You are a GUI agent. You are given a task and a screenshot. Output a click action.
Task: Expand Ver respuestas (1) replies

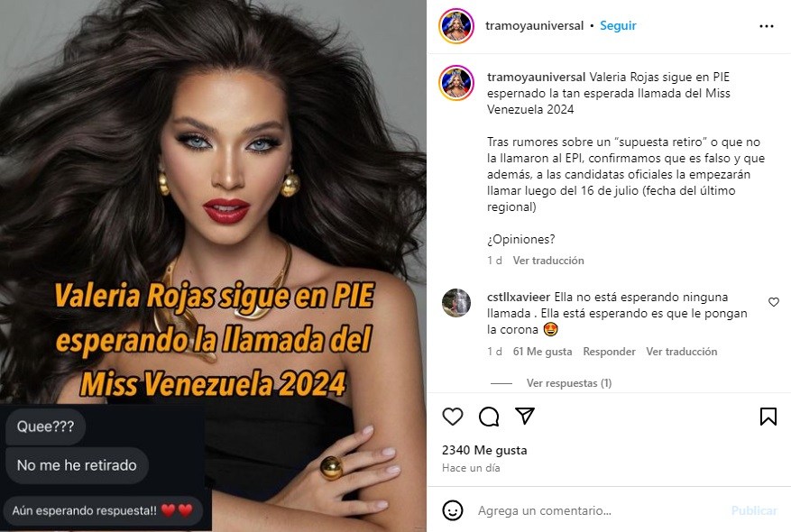click(569, 383)
